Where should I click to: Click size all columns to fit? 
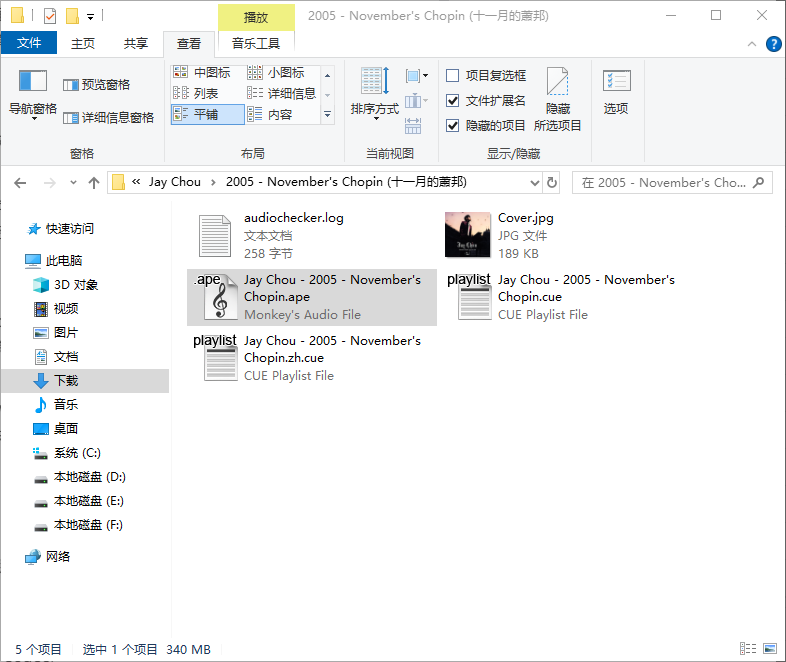pos(413,126)
